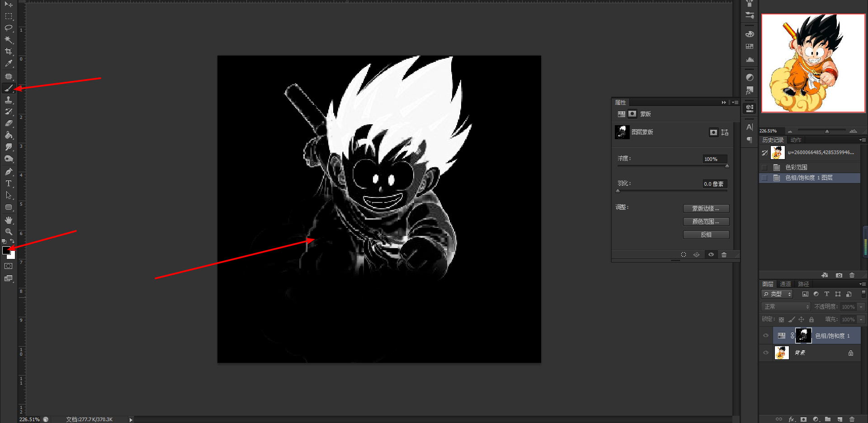This screenshot has width=868, height=423.
Task: Open the Adjustments panel icon
Action: tap(750, 77)
